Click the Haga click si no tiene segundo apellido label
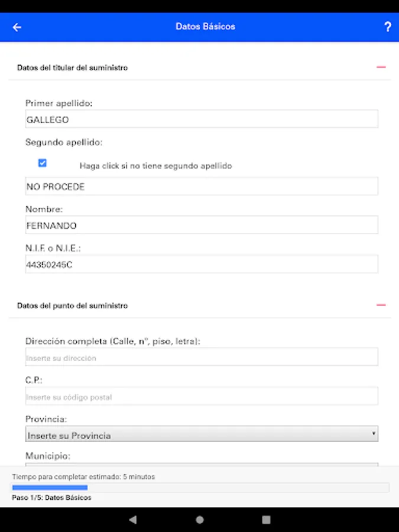Viewport: 399px width, 532px height. click(155, 166)
